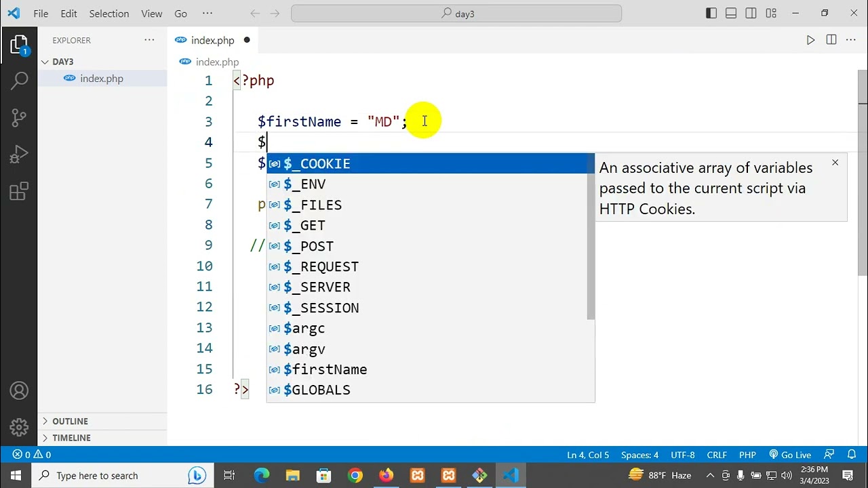Open the Selection menu
868x488 pixels.
pos(109,14)
